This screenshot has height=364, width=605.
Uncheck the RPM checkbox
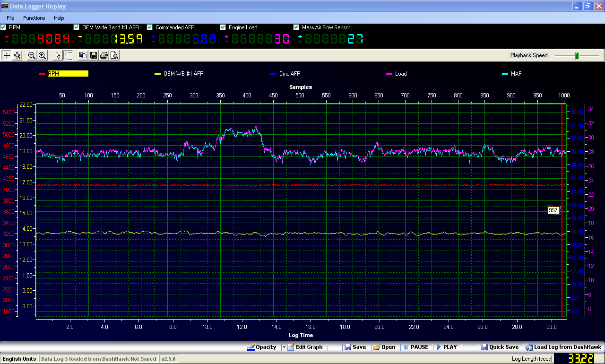point(3,27)
